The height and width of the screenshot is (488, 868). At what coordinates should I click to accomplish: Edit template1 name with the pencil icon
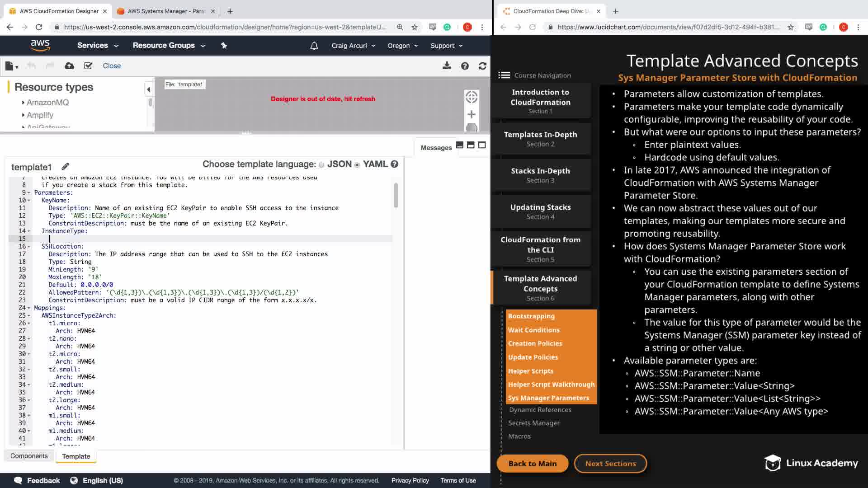point(66,167)
